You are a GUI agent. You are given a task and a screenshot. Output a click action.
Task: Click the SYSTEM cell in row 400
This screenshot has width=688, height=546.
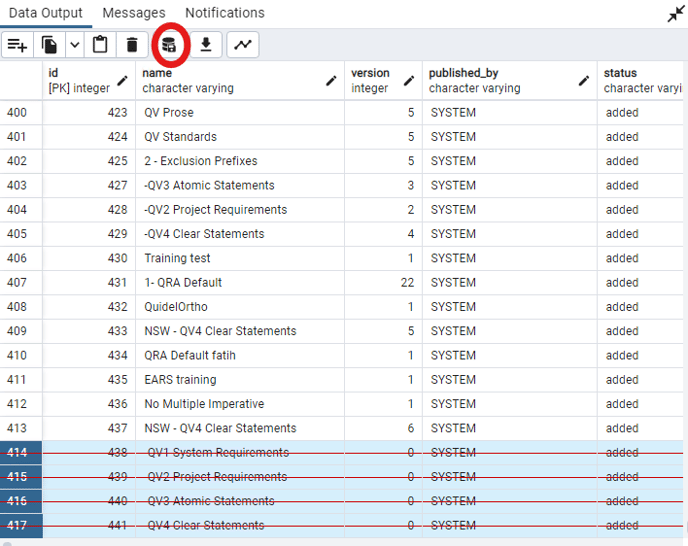510,113
